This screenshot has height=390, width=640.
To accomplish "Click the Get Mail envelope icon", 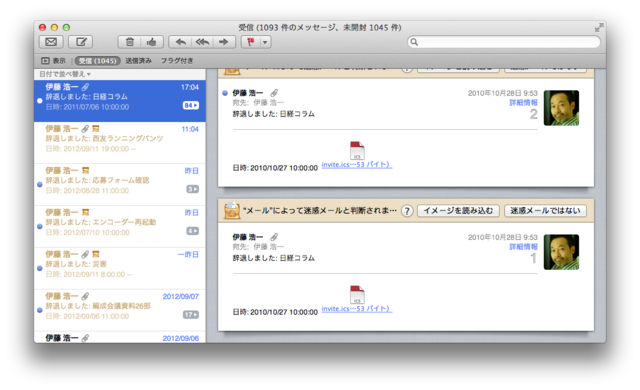I will click(51, 42).
